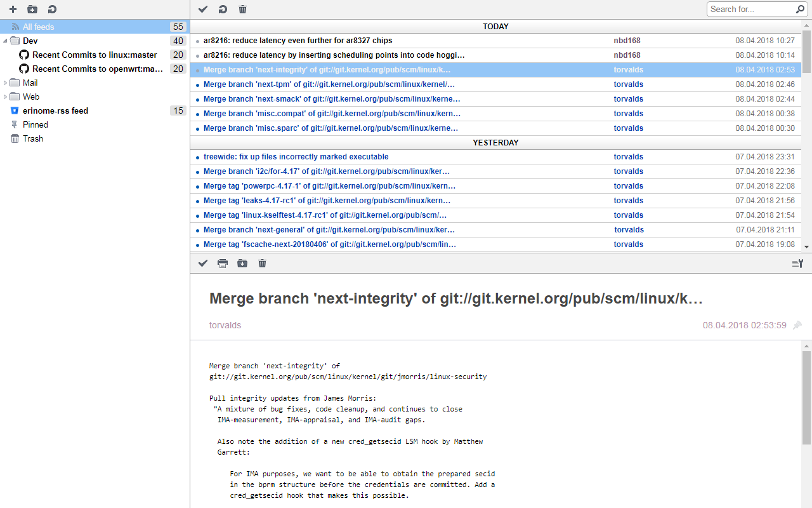Collapse the Dev folder
The image size is (812, 508).
click(6, 41)
